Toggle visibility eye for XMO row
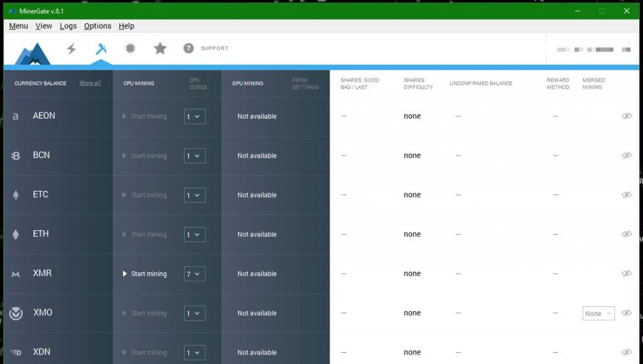 [626, 313]
